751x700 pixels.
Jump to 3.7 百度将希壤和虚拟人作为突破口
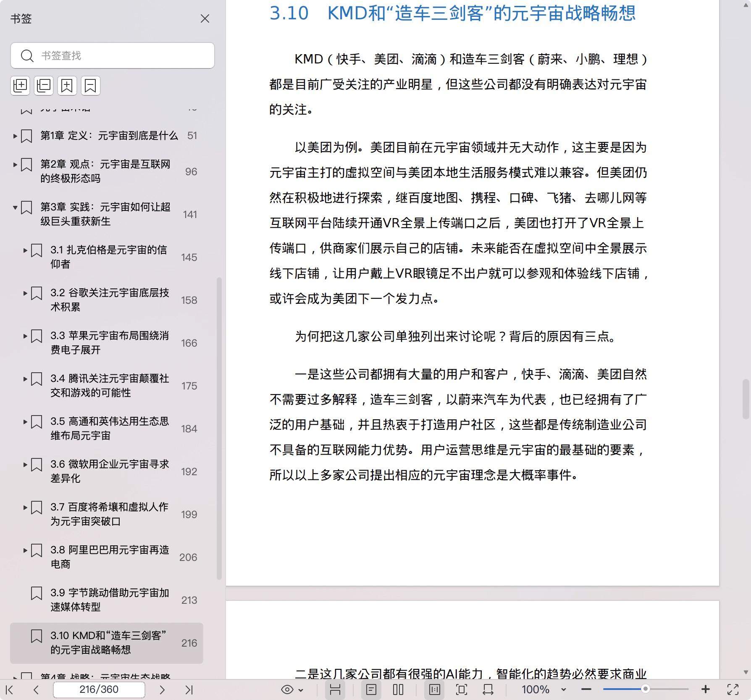click(x=109, y=514)
